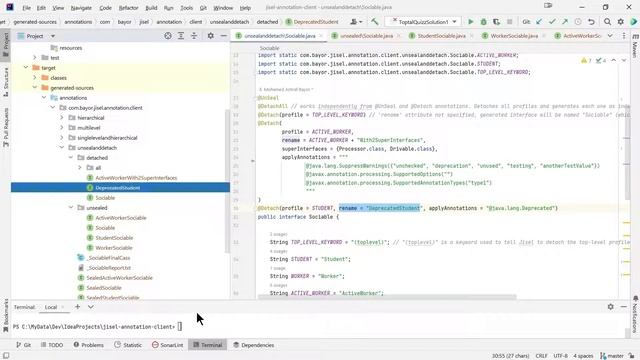The height and width of the screenshot is (360, 640).
Task: Expand the classes folder
Action: coord(35,78)
